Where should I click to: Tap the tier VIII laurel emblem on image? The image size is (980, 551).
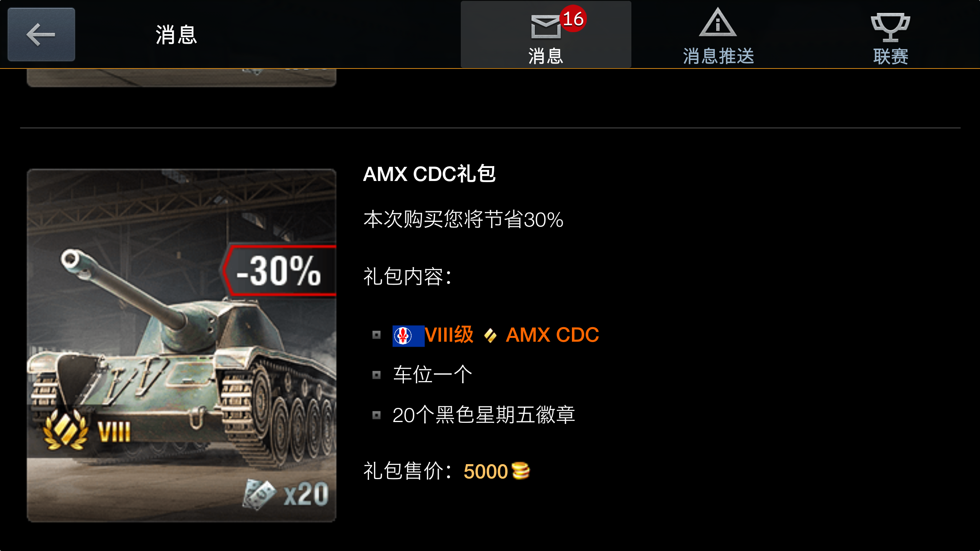pos(65,429)
